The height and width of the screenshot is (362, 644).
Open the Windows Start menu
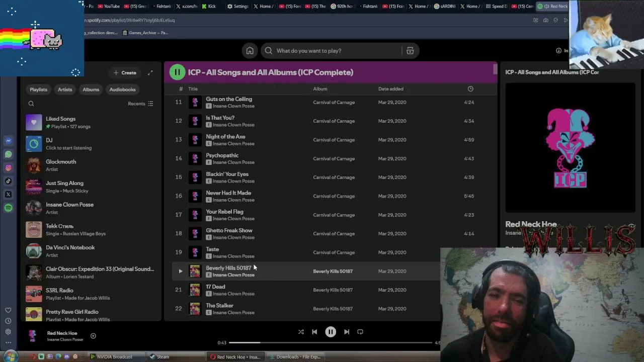pyautogui.click(x=10, y=356)
